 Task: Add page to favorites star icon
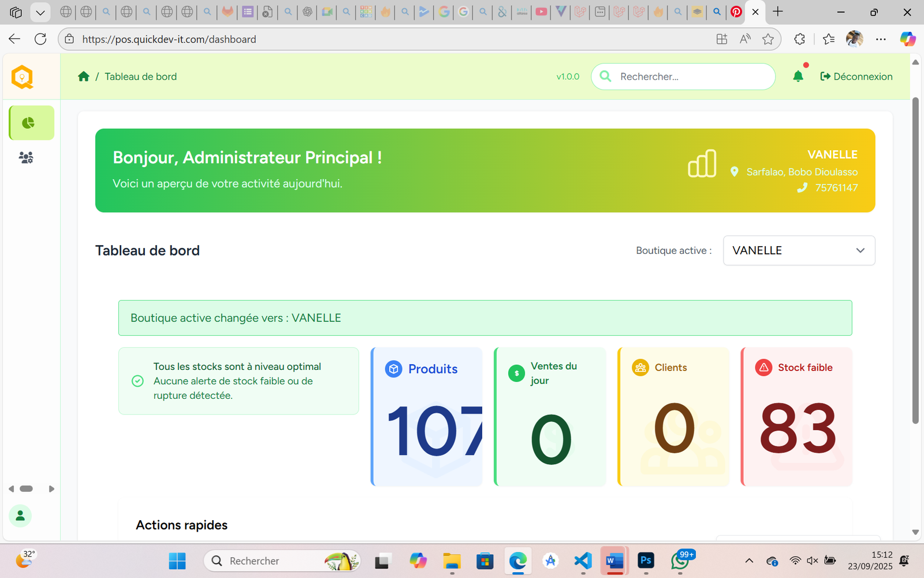[767, 39]
